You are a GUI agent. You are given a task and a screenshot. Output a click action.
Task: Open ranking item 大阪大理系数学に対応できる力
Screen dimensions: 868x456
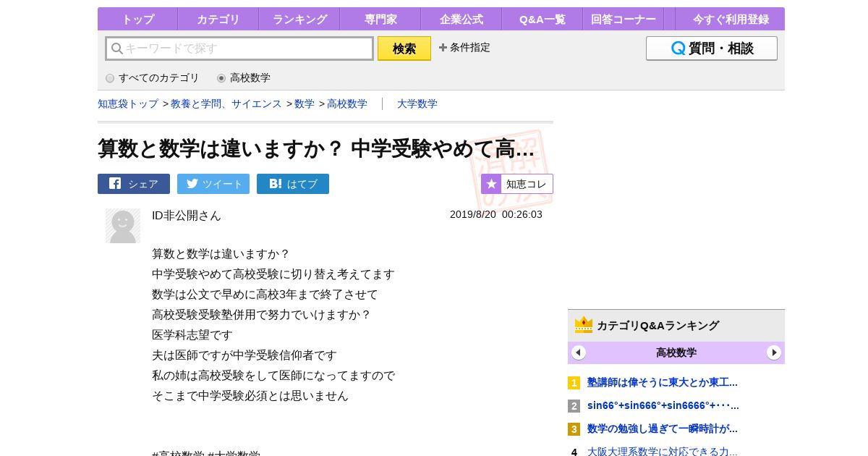click(x=663, y=451)
